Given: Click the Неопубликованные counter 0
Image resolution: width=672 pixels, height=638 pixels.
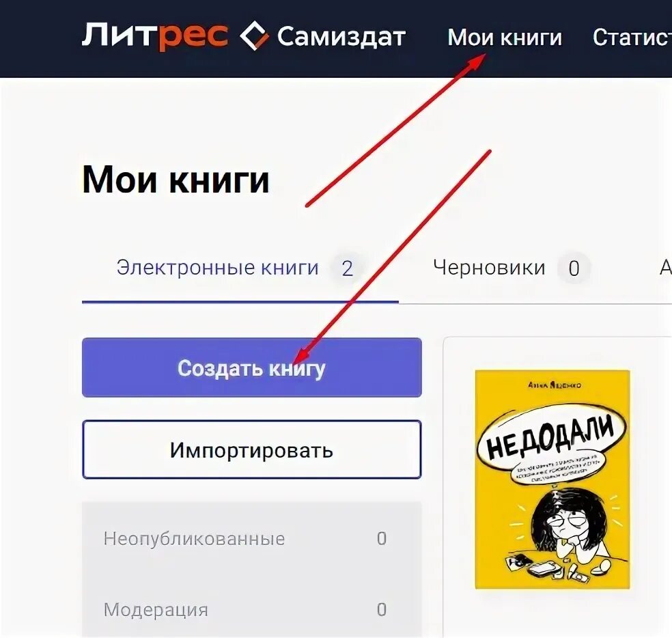Looking at the screenshot, I should point(382,538).
